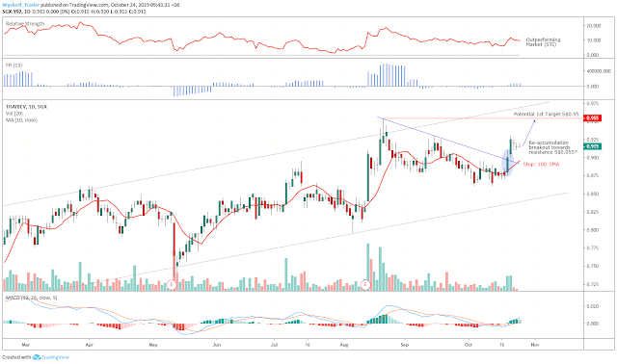Screen dimensions: 617x364
Task: Click the 'FFI (13)' indicator title
Action: click(13, 65)
